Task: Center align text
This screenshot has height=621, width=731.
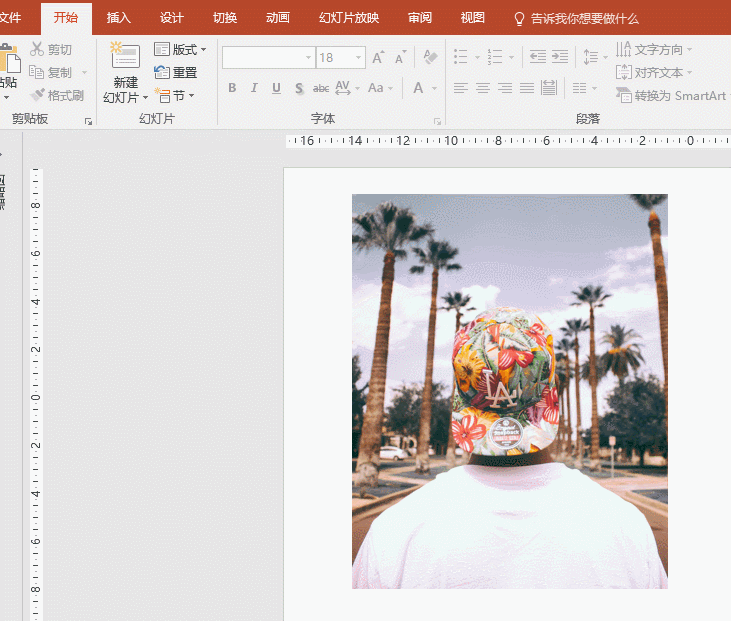Action: (x=483, y=88)
